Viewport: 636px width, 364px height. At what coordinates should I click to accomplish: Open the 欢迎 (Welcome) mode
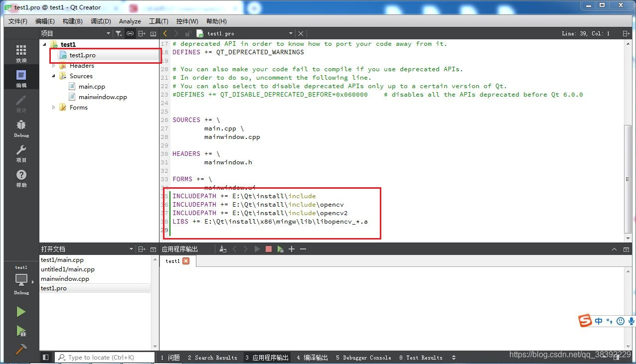pyautogui.click(x=21, y=54)
